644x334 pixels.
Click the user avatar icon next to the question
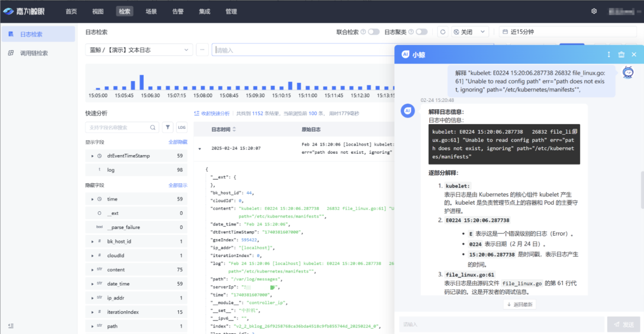click(628, 73)
